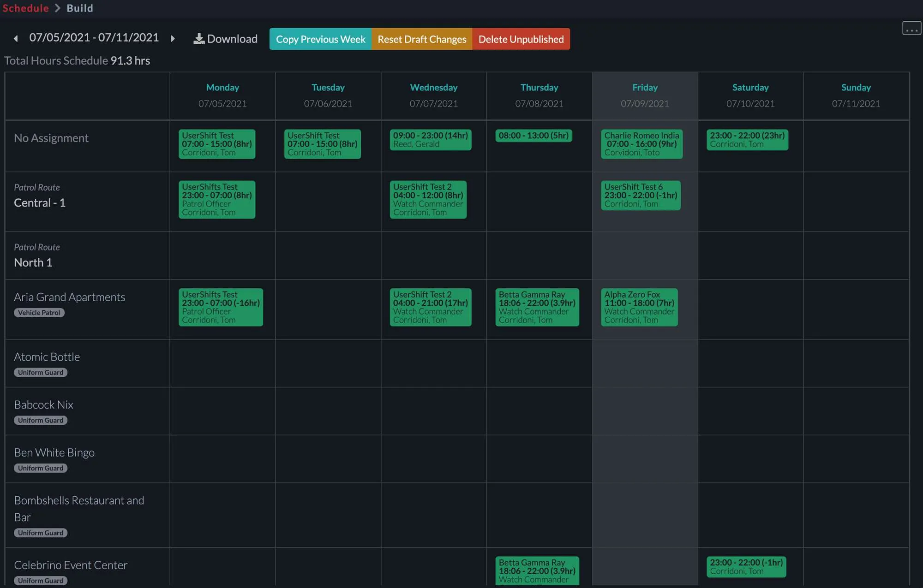Open Monday's UserShift Test 07:00-15:00 shift
Image resolution: width=923 pixels, height=588 pixels.
216,144
